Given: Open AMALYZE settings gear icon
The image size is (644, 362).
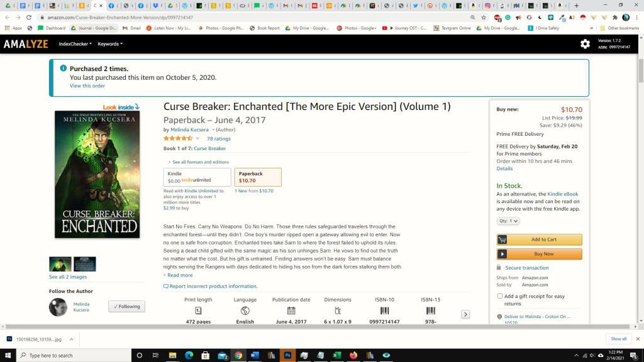Looking at the screenshot, I should (x=585, y=44).
